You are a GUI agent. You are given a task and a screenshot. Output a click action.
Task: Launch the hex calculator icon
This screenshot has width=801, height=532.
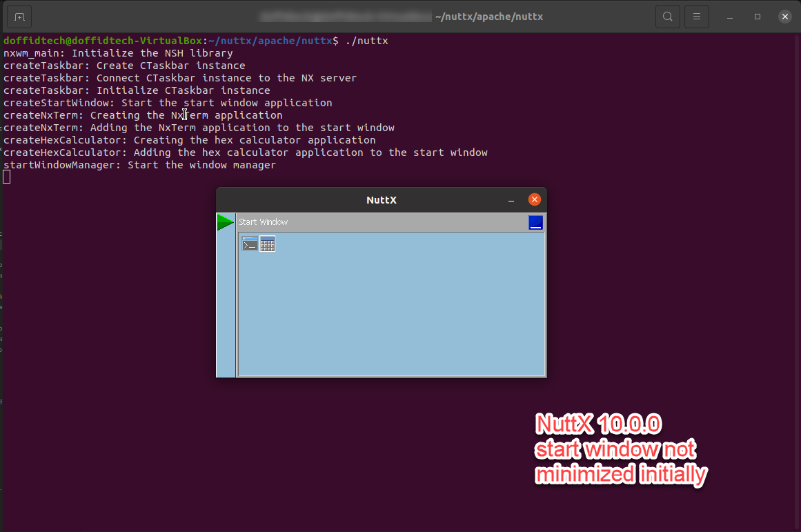pyautogui.click(x=267, y=244)
